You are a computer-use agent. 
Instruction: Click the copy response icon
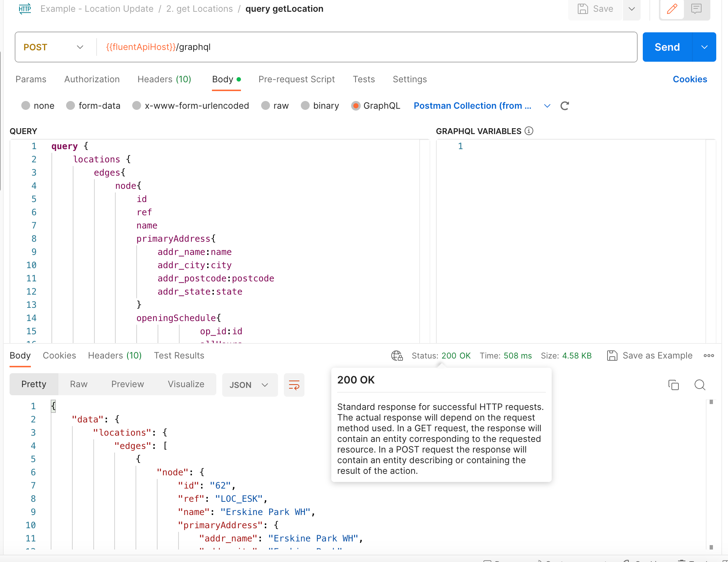pyautogui.click(x=673, y=384)
